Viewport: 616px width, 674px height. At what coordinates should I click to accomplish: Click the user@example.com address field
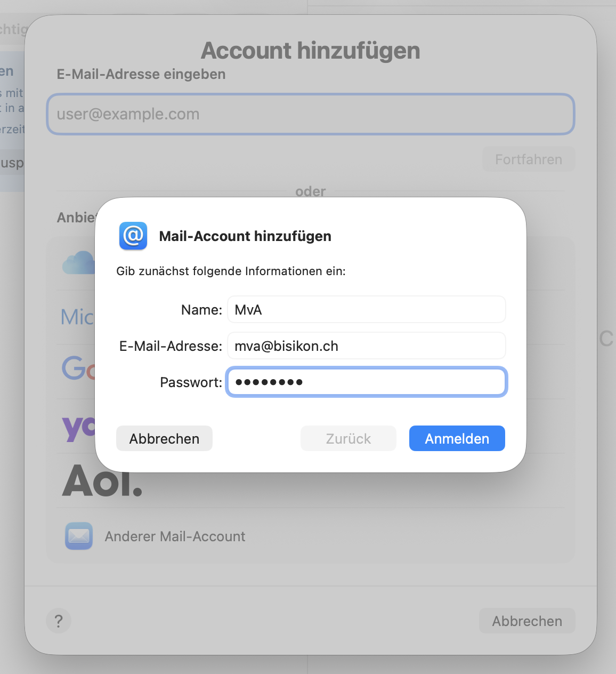point(310,114)
